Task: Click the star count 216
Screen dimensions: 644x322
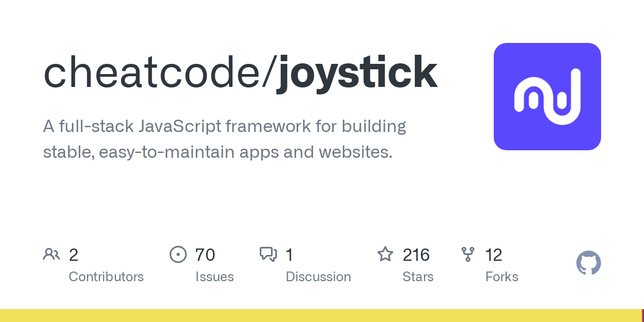Action: [416, 255]
